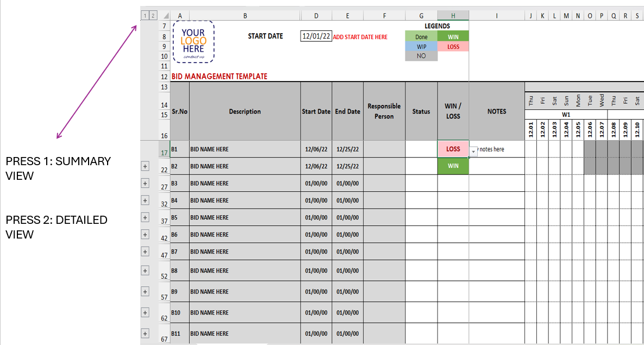Expand the row group beside bid B2
The image size is (644, 345).
tap(145, 166)
